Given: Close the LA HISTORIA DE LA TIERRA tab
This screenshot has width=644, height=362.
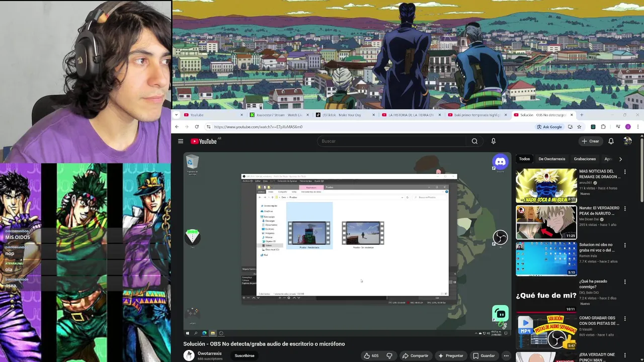Looking at the screenshot, I should tap(439, 115).
